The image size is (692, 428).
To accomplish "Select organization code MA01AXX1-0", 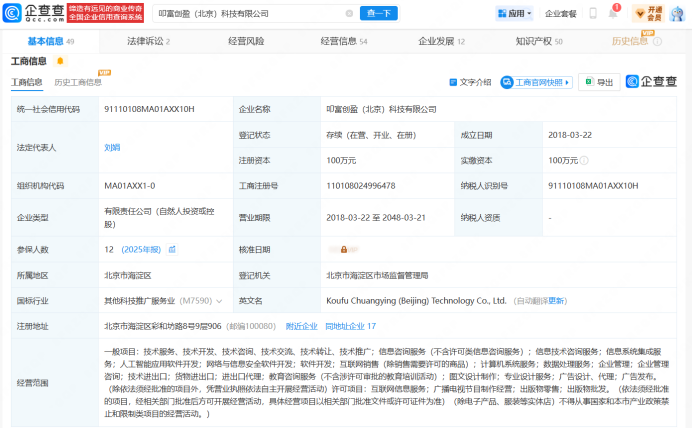I will click(130, 186).
